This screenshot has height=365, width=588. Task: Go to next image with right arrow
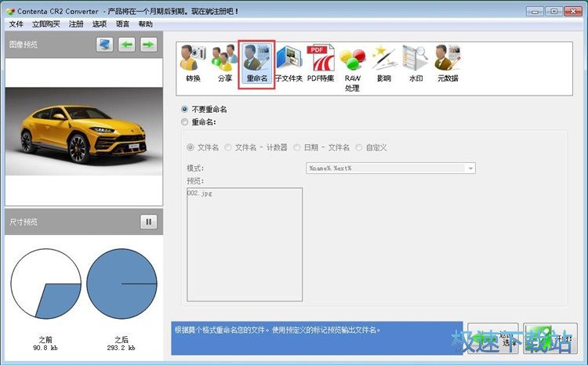coord(148,45)
